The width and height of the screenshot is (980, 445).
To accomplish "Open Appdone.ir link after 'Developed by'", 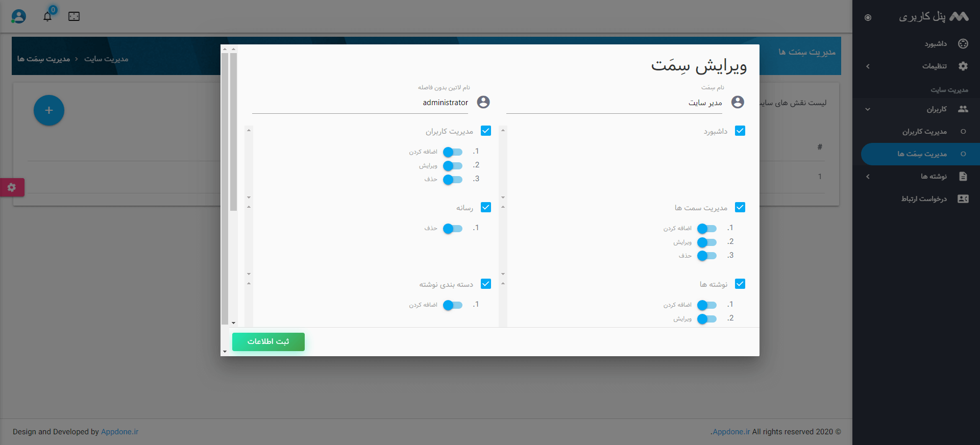I will tap(119, 432).
